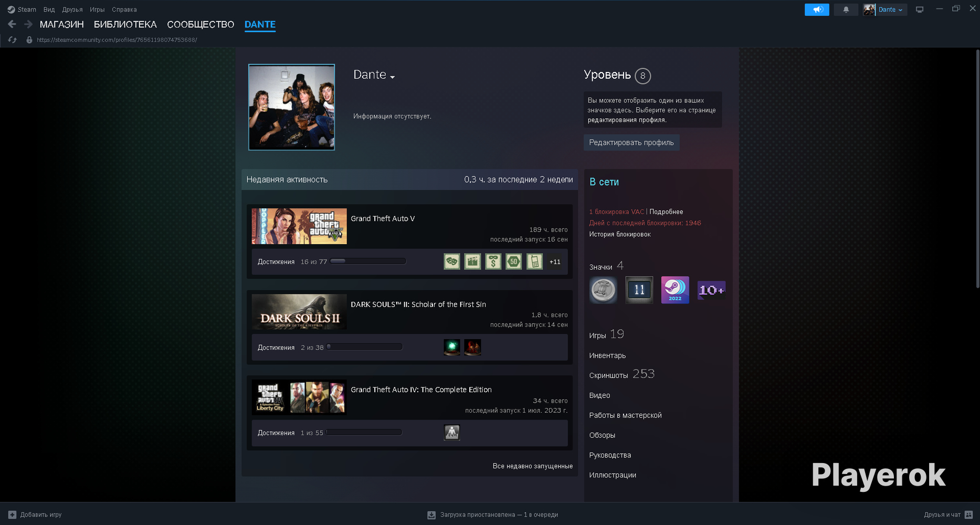Open the Grand Theft Auto V thumbnail
The image size is (980, 525).
pyautogui.click(x=299, y=226)
